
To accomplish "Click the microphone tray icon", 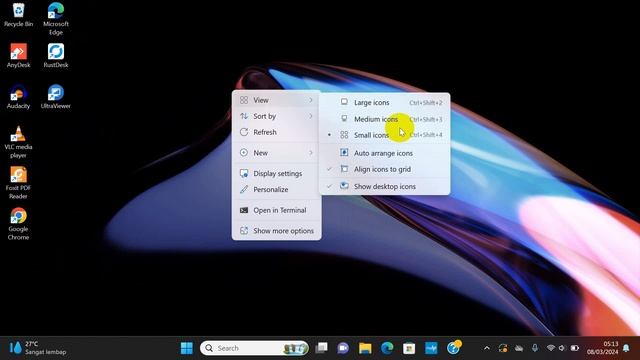I will point(535,348).
